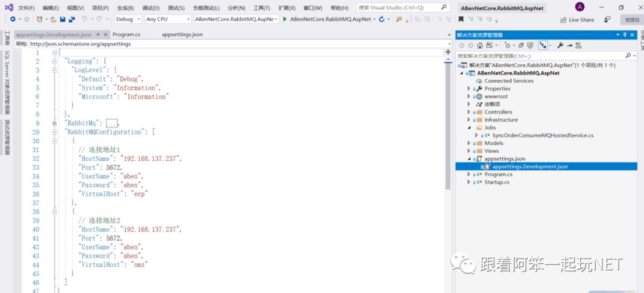Select Connected Services node
The width and height of the screenshot is (644, 293).
click(509, 81)
